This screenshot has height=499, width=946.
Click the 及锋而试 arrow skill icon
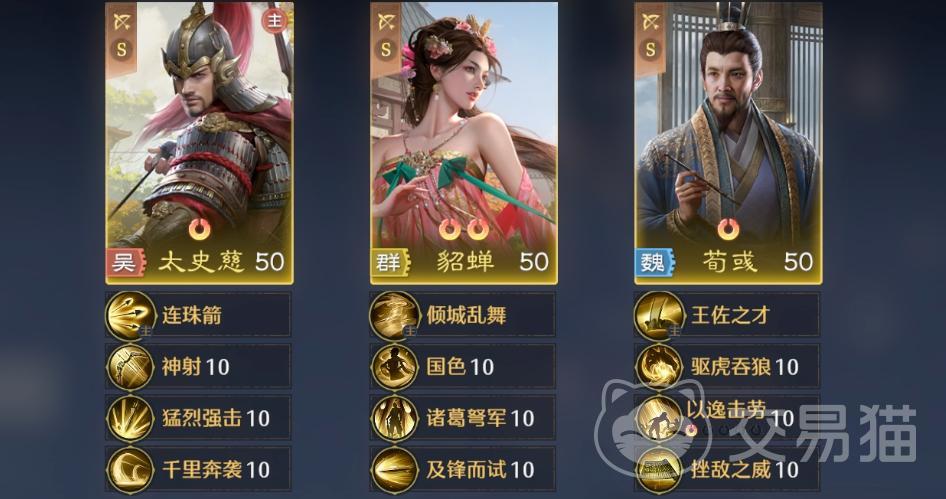point(395,469)
